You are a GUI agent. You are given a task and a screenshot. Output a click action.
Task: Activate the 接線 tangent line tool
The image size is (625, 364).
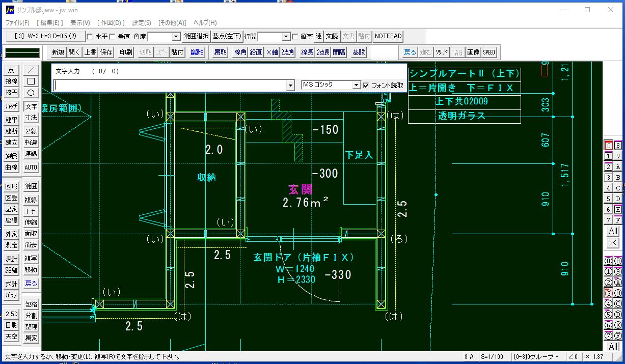[11, 81]
